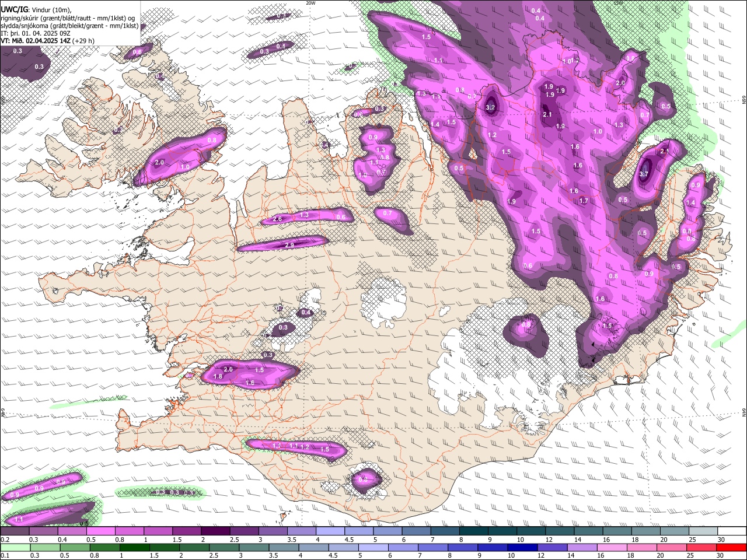Viewport: 747px width, 560px height.
Task: Select the pale green 0.1–0.3 swatch, lower legend
Action: pos(16,547)
